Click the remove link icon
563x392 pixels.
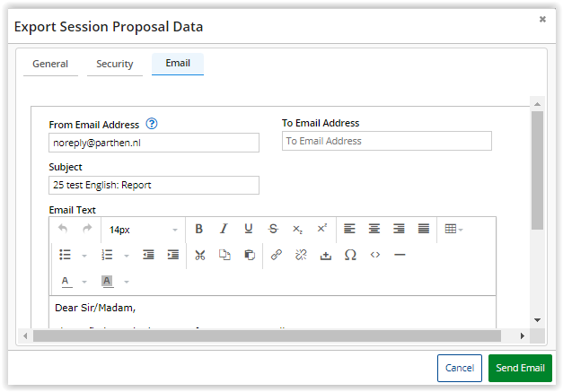click(x=301, y=255)
